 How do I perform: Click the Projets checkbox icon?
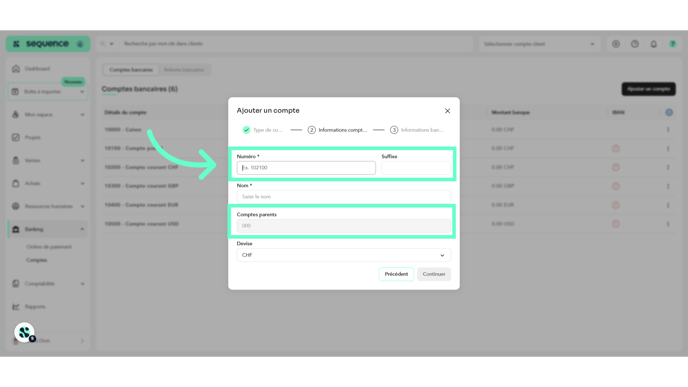[15, 137]
